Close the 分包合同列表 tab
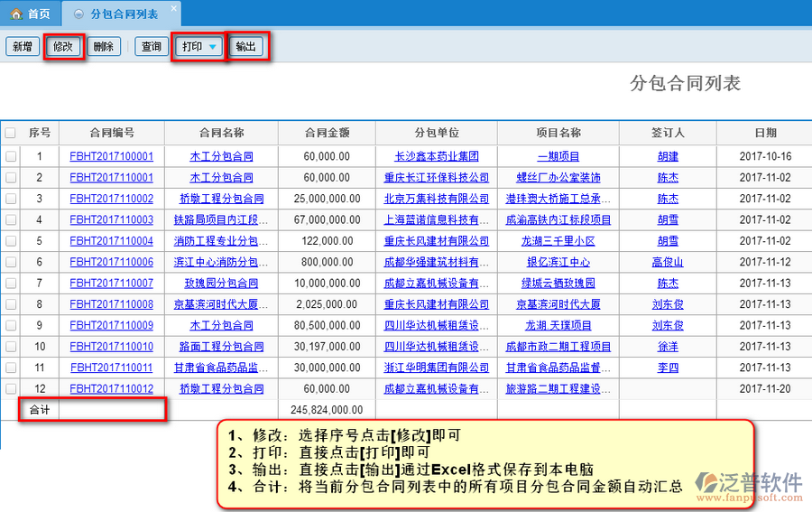The image size is (812, 512). coord(173,7)
